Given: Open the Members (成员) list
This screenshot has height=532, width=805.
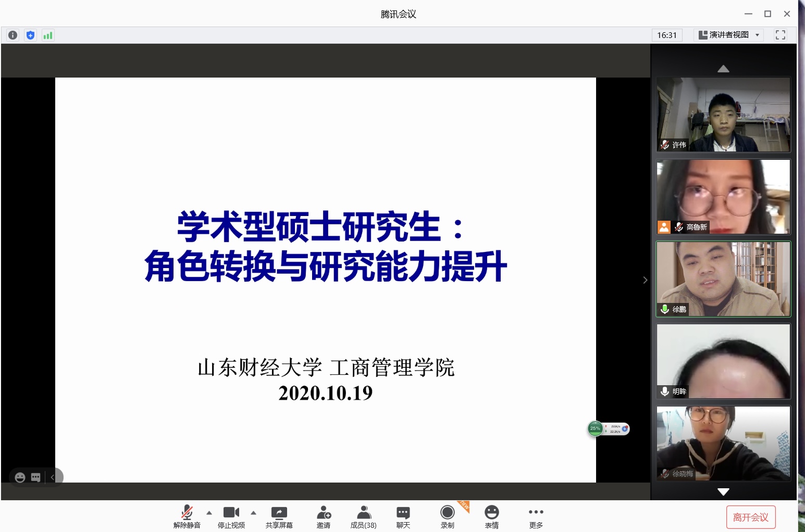Looking at the screenshot, I should click(x=363, y=516).
